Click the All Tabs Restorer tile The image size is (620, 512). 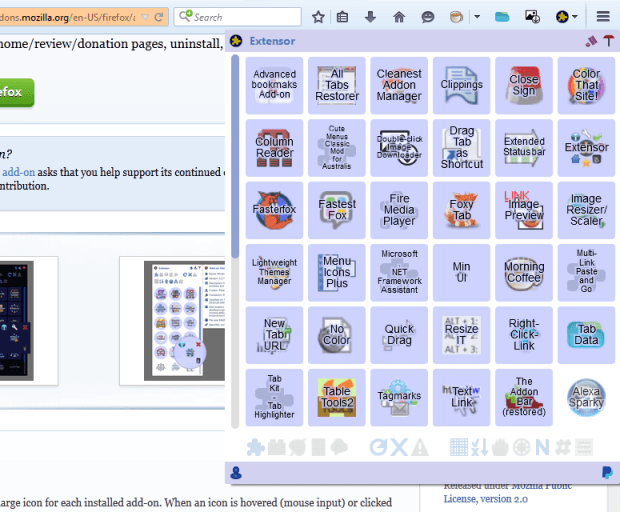coord(337,85)
